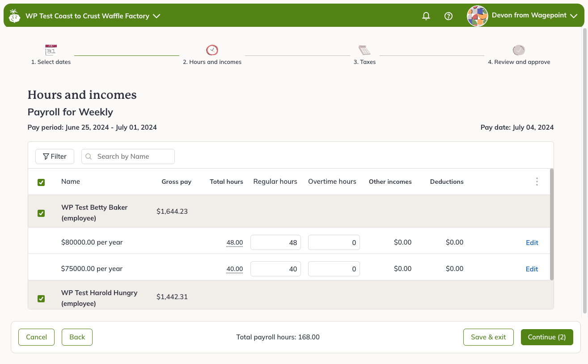
Task: Click the Cancel button
Action: pos(36,337)
